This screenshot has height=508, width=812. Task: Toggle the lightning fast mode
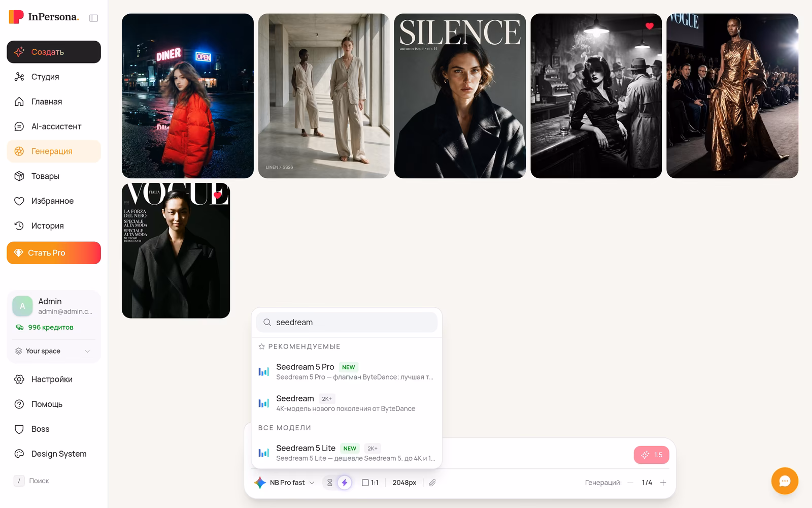click(x=345, y=483)
